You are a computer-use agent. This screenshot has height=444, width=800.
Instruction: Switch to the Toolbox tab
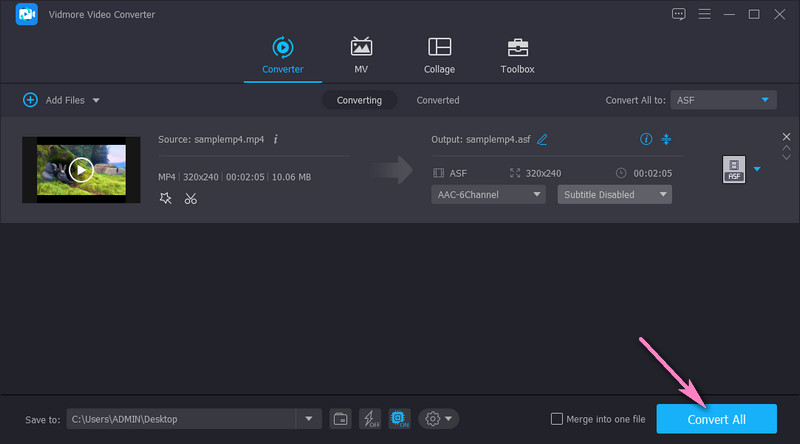tap(517, 56)
